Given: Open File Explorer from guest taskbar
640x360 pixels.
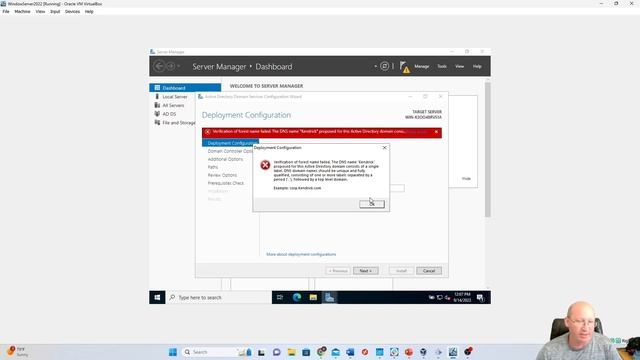Looking at the screenshot, I should pos(313,297).
